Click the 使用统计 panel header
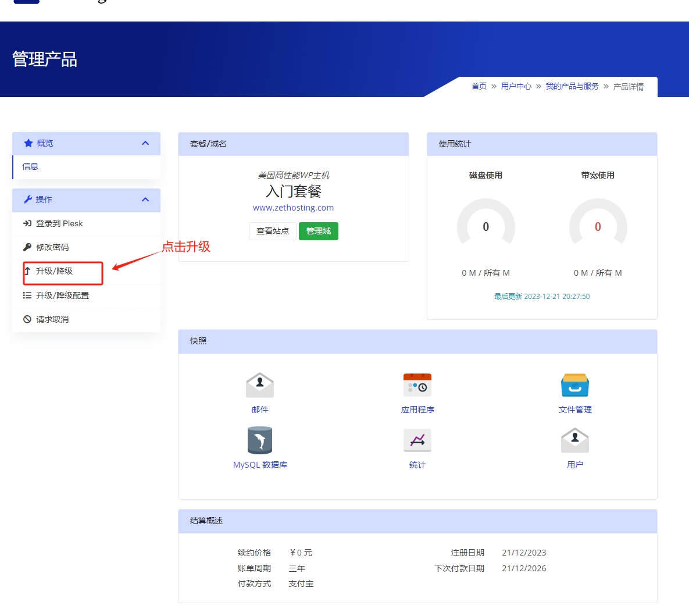The image size is (689, 616). 542,144
